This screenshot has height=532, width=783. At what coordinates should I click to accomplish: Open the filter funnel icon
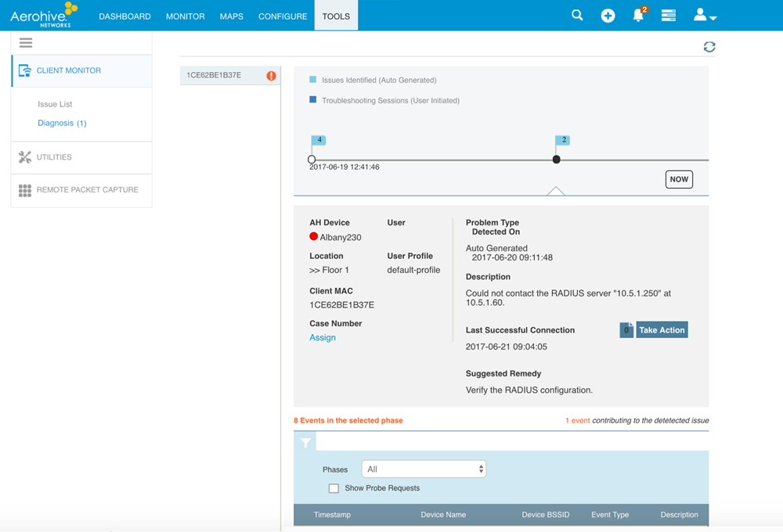coord(305,442)
